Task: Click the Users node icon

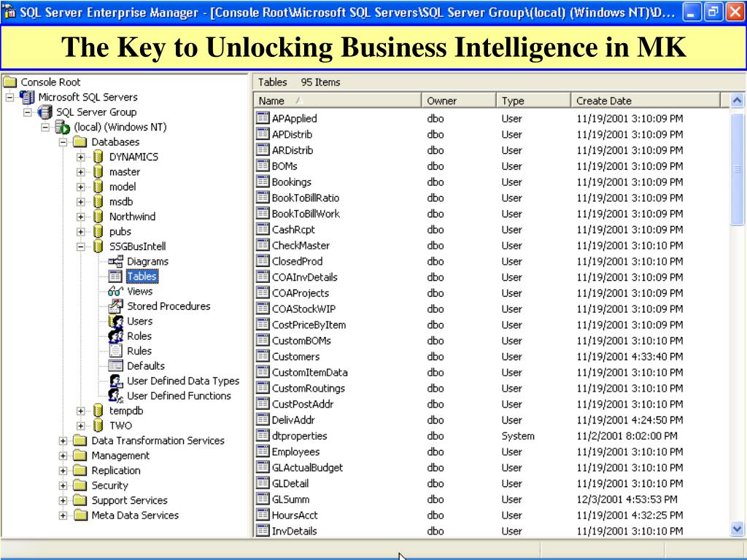Action: click(116, 322)
